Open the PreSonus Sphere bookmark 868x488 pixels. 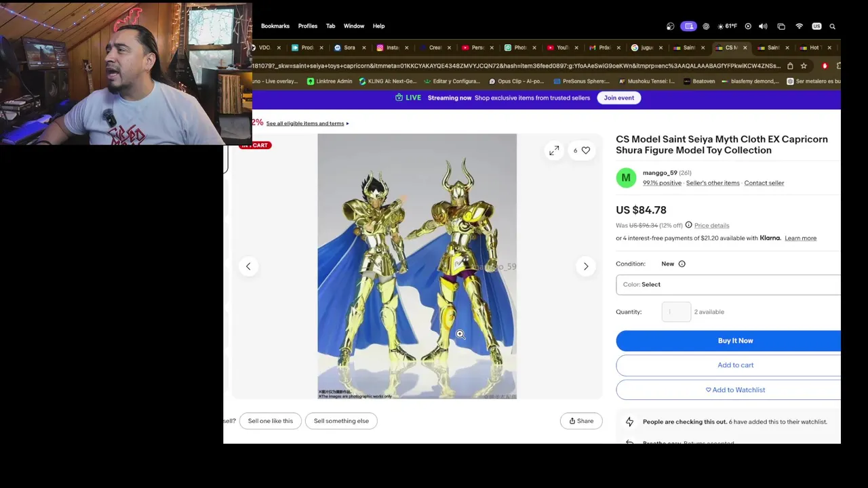(581, 81)
